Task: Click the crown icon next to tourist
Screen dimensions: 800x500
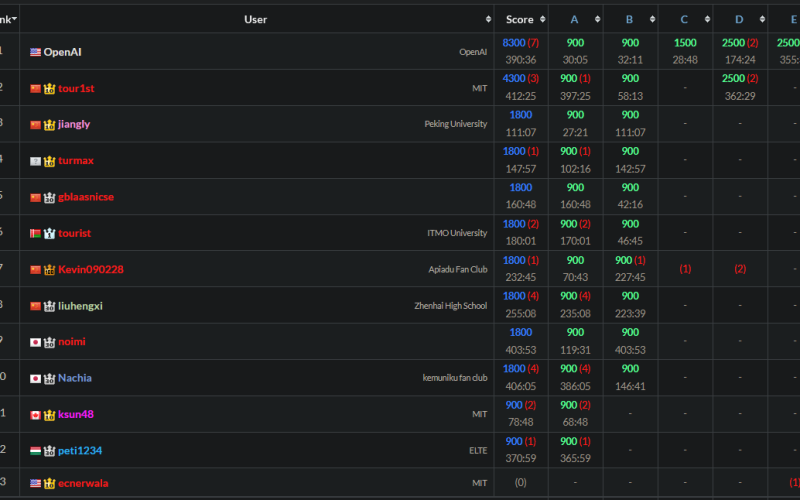Action: (x=49, y=234)
